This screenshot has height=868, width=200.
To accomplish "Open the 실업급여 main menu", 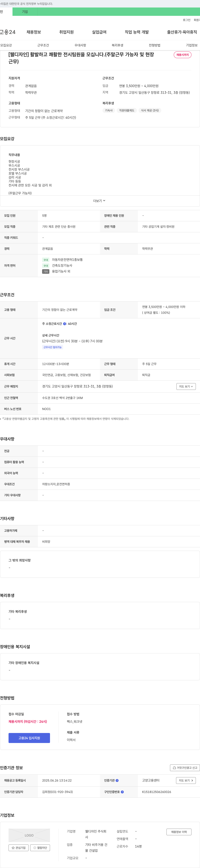I will pos(99,32).
